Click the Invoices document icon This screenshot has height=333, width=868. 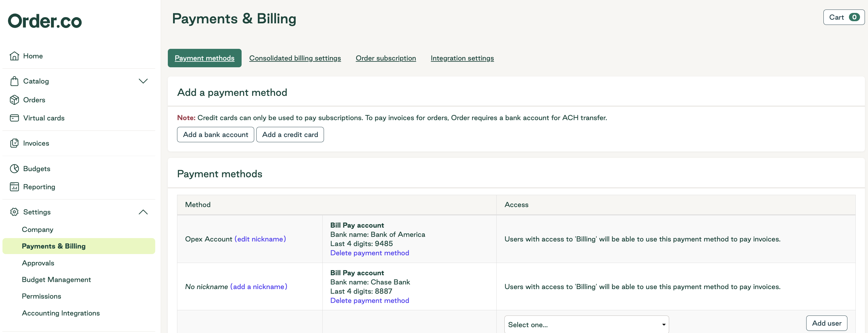14,143
